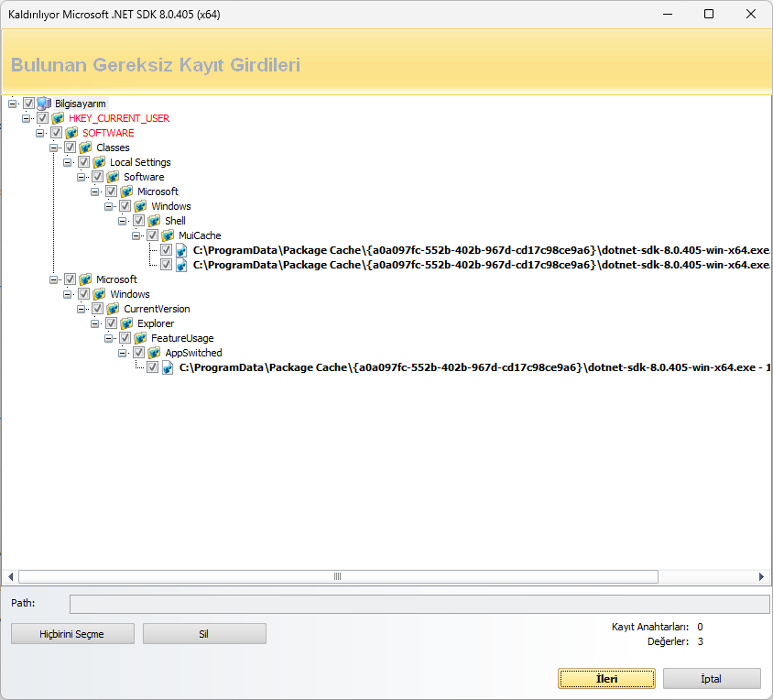
Task: Click the Local Settings key icon
Action: tap(99, 162)
